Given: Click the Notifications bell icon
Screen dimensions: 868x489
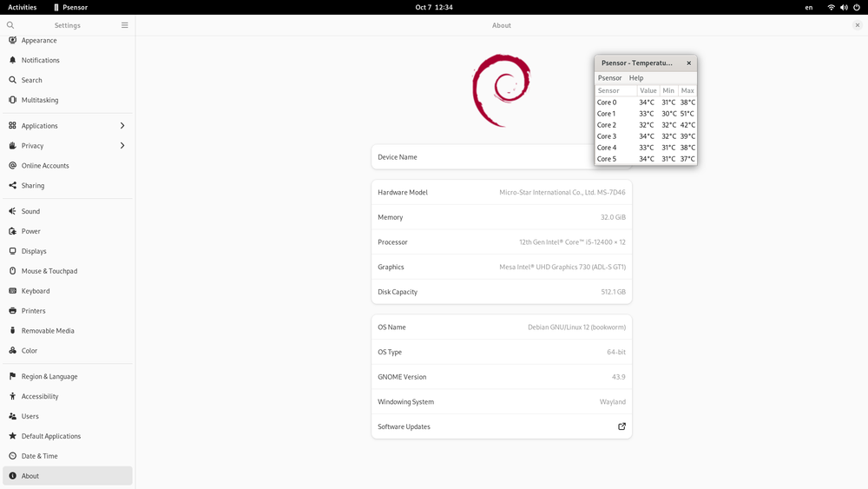Looking at the screenshot, I should pos(12,60).
